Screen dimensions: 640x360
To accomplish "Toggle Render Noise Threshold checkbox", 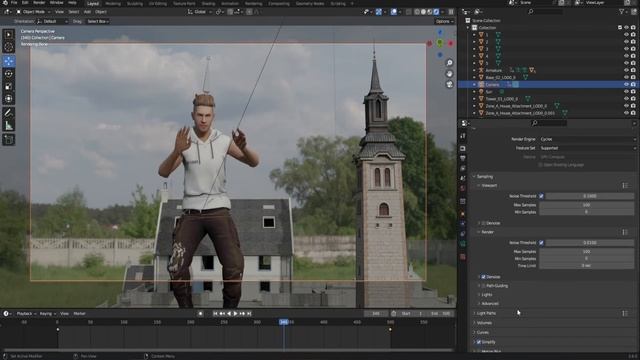I will pyautogui.click(x=541, y=243).
